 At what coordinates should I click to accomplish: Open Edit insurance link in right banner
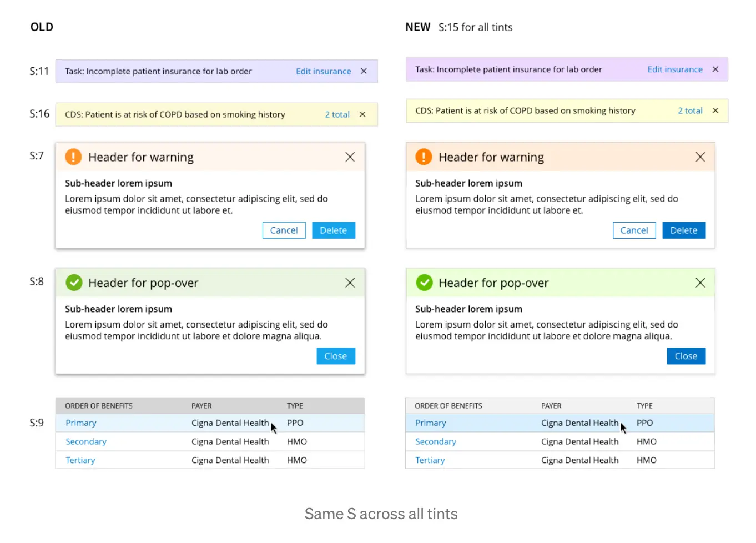click(x=674, y=69)
